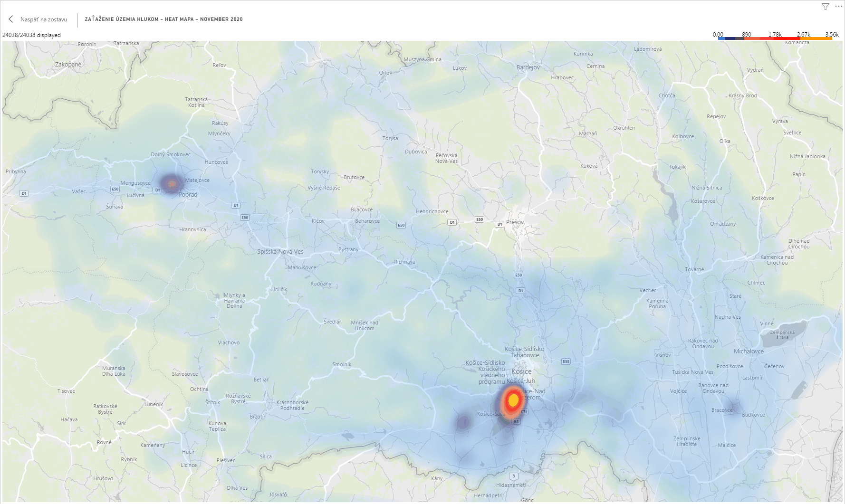Click the Bardejov town label

pyautogui.click(x=528, y=67)
